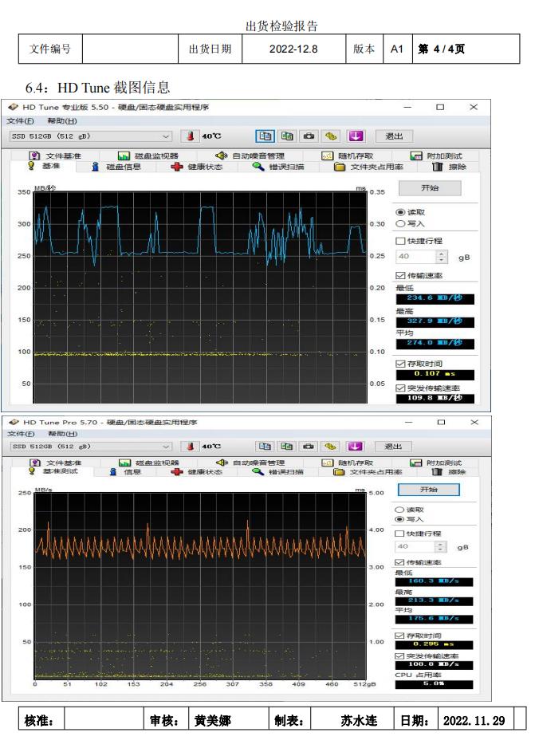Screen dimensions: 535x756
Task: Click copy screenshot icon in HD Tune Pro 5.70
Action: pyautogui.click(x=287, y=447)
